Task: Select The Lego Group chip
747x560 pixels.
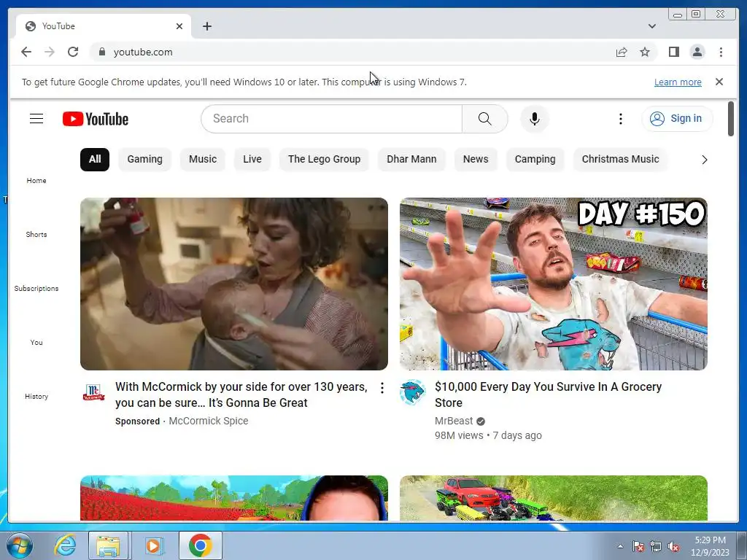Action: [x=324, y=159]
